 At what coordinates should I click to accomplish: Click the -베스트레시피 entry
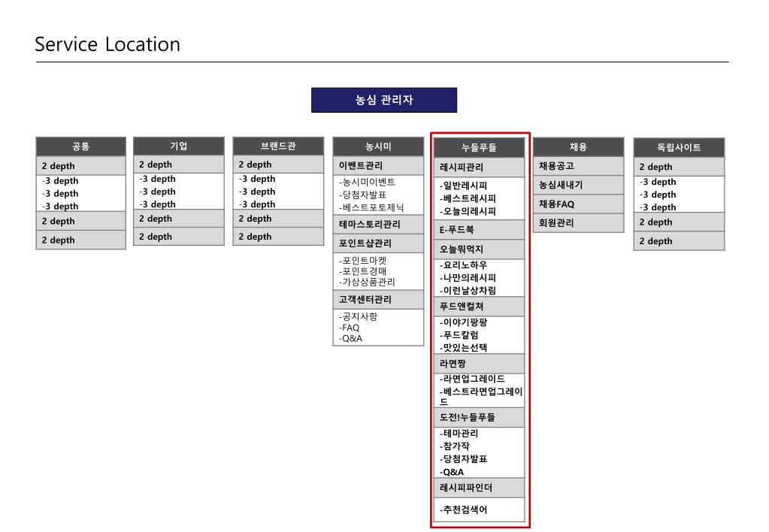tap(468, 198)
